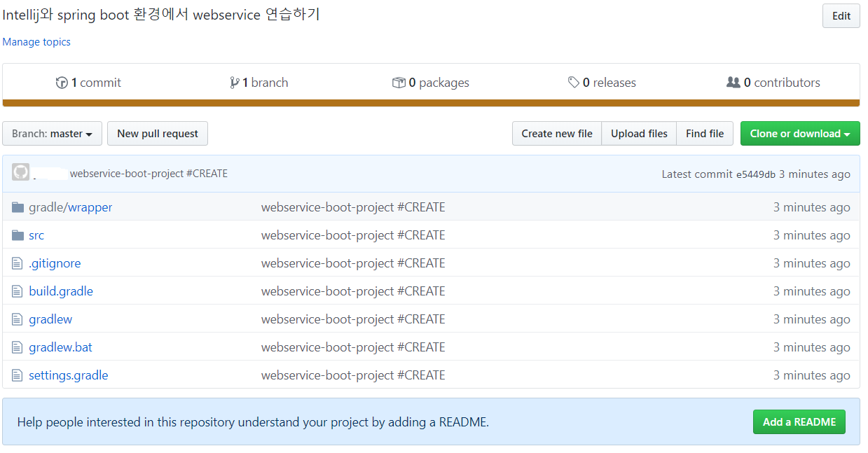Screen dimensions: 868x453
Task: Click the README help message text
Action: (x=253, y=422)
